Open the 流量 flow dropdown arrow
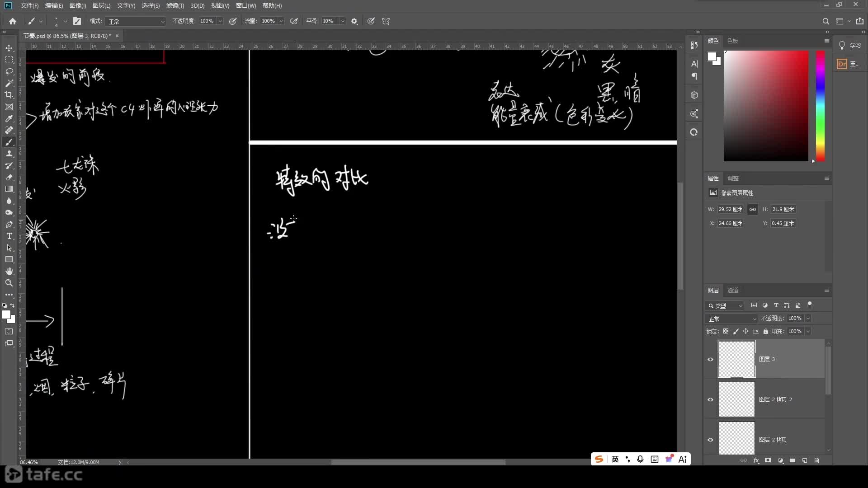Image resolution: width=868 pixels, height=488 pixels. click(x=281, y=21)
